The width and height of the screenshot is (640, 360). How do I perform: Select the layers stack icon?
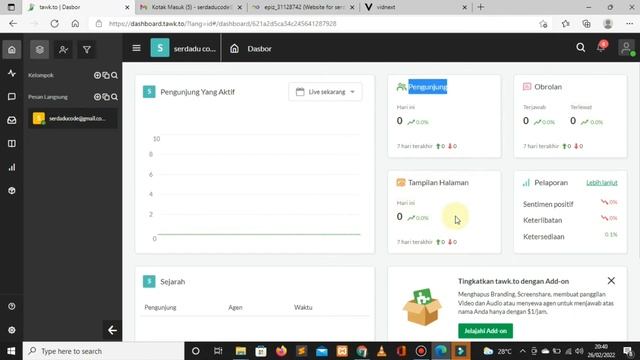pyautogui.click(x=40, y=49)
